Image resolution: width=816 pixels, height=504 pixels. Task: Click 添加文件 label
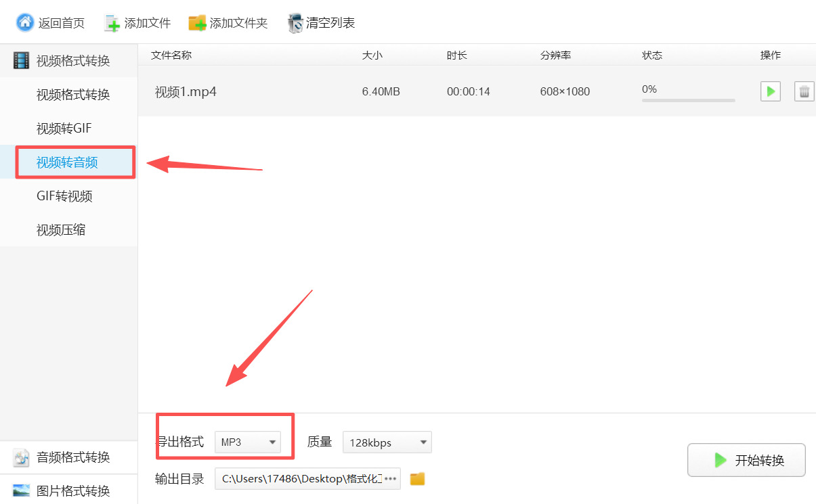[148, 23]
